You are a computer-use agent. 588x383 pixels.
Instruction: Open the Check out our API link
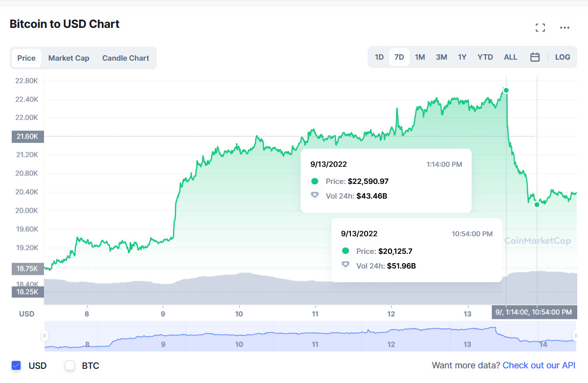pyautogui.click(x=539, y=365)
